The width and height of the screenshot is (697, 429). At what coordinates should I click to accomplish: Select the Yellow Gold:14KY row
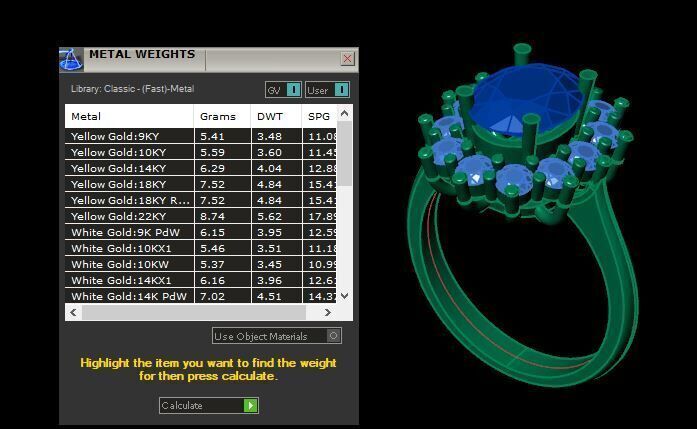[x=200, y=168]
